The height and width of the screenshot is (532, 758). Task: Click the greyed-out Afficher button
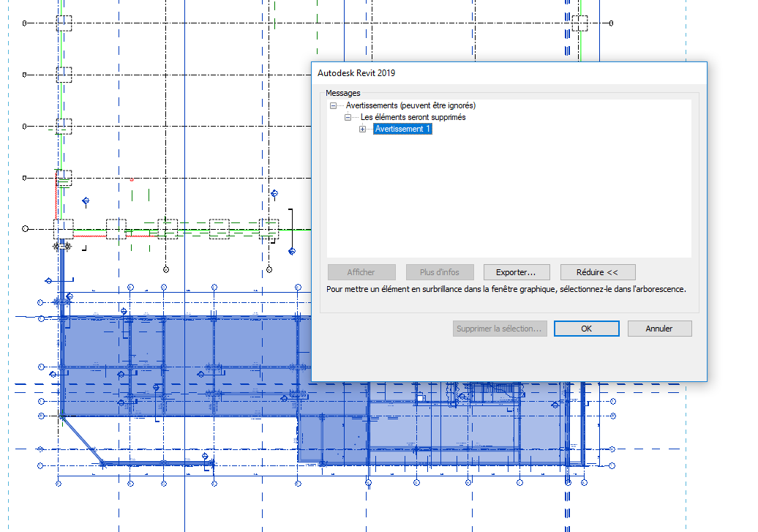pos(361,272)
